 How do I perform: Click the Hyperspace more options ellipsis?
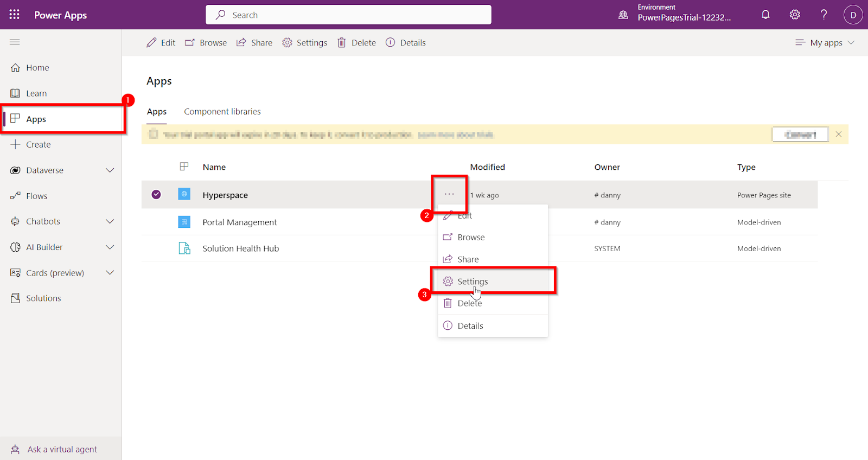coord(449,194)
